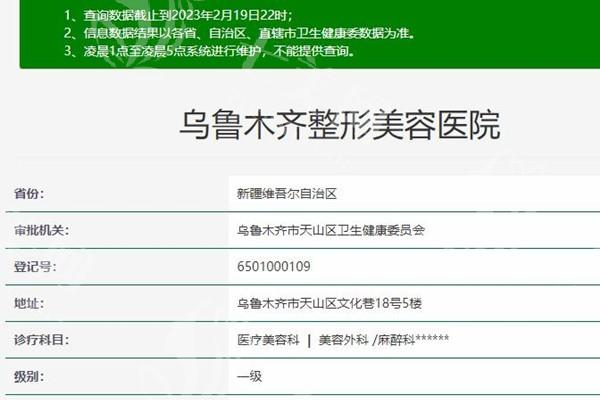Image resolution: width=600 pixels, height=400 pixels.
Task: Select the level value 一级
Action: click(249, 377)
